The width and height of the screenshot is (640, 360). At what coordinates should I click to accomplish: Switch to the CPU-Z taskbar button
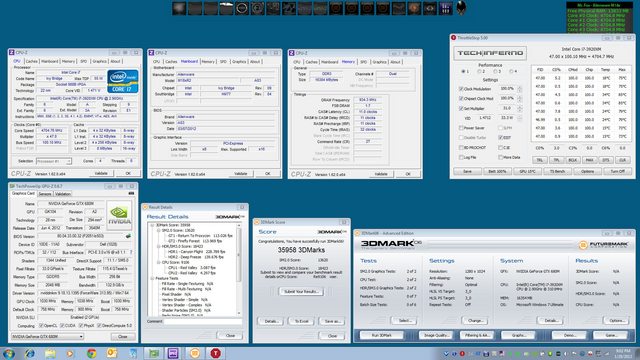(173, 353)
